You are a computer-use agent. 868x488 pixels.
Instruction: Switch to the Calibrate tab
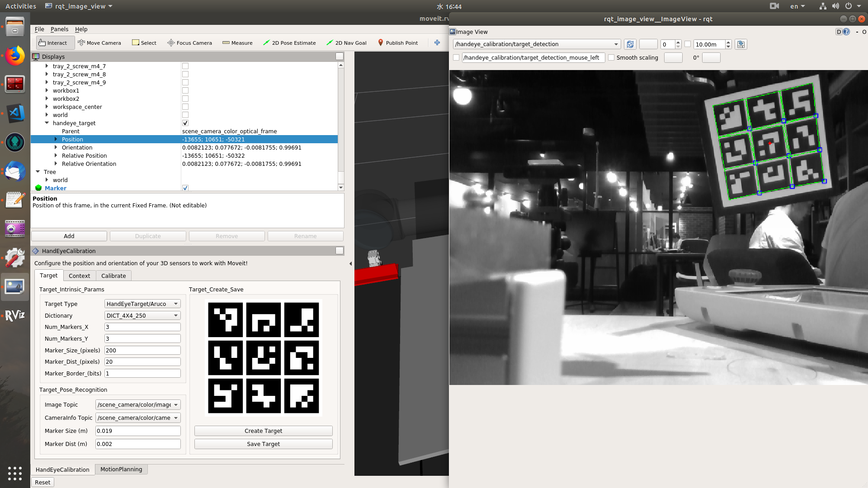(113, 276)
